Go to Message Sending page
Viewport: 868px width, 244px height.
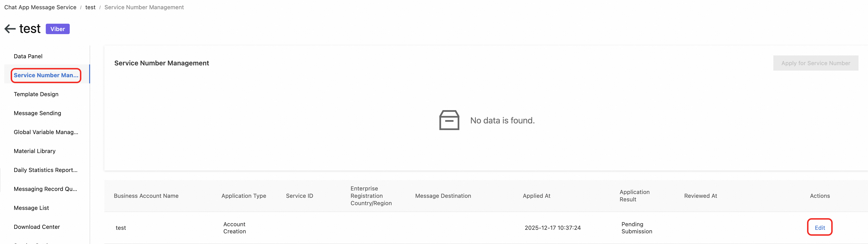pos(37,113)
